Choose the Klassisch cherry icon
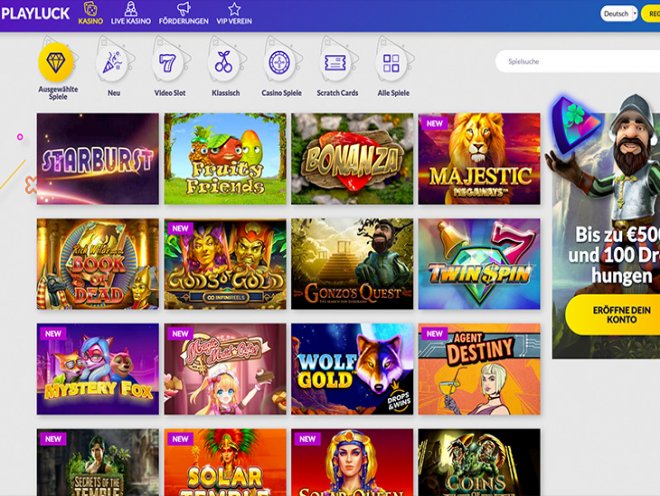Screen dimensions: 660x496 [x=226, y=63]
